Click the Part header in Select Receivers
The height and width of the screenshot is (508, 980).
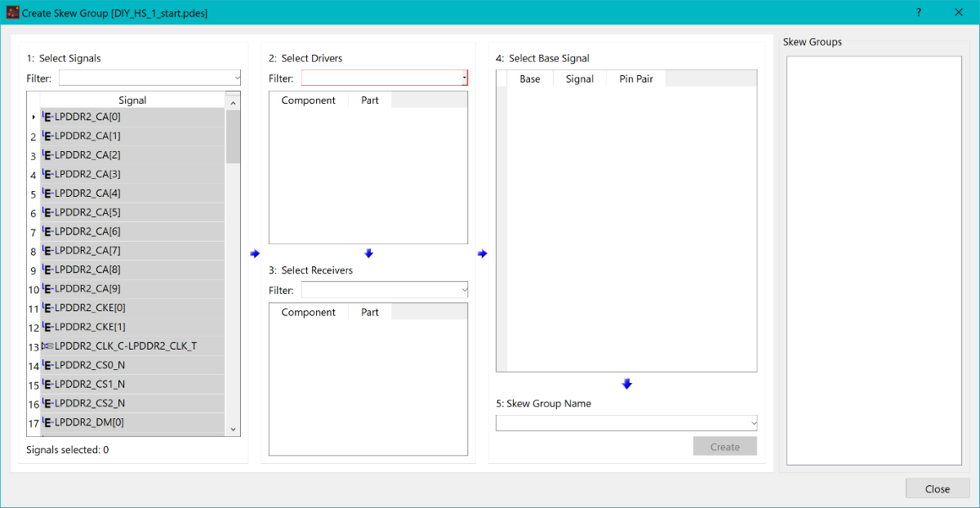pos(369,312)
